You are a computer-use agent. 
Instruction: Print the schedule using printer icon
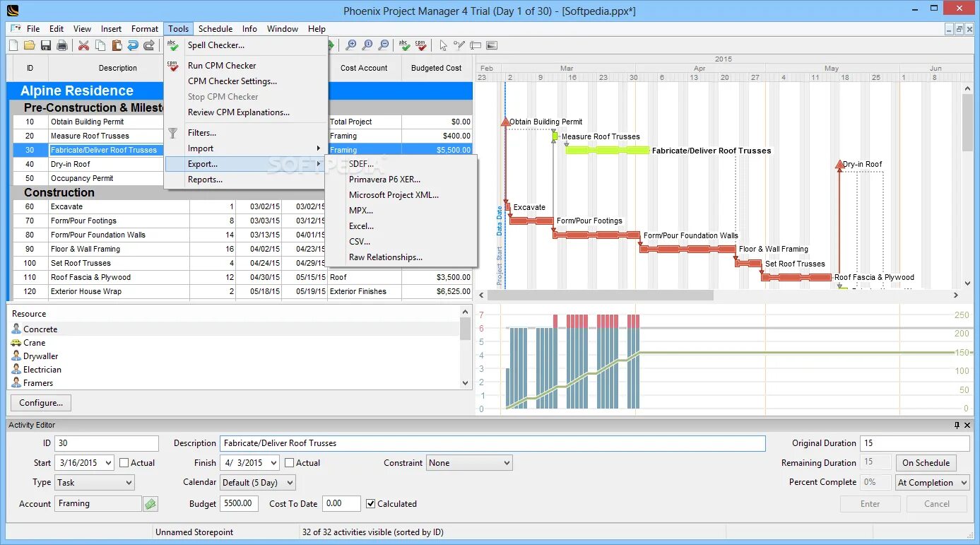pos(62,45)
